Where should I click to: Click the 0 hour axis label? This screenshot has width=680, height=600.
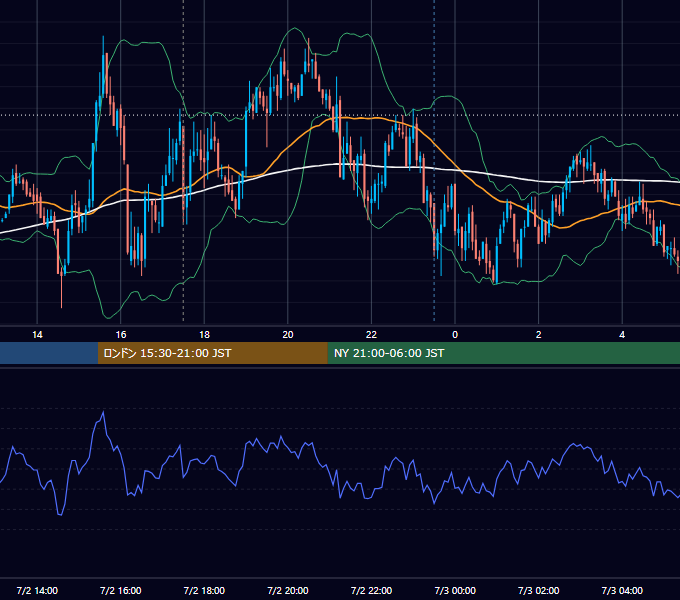click(455, 335)
